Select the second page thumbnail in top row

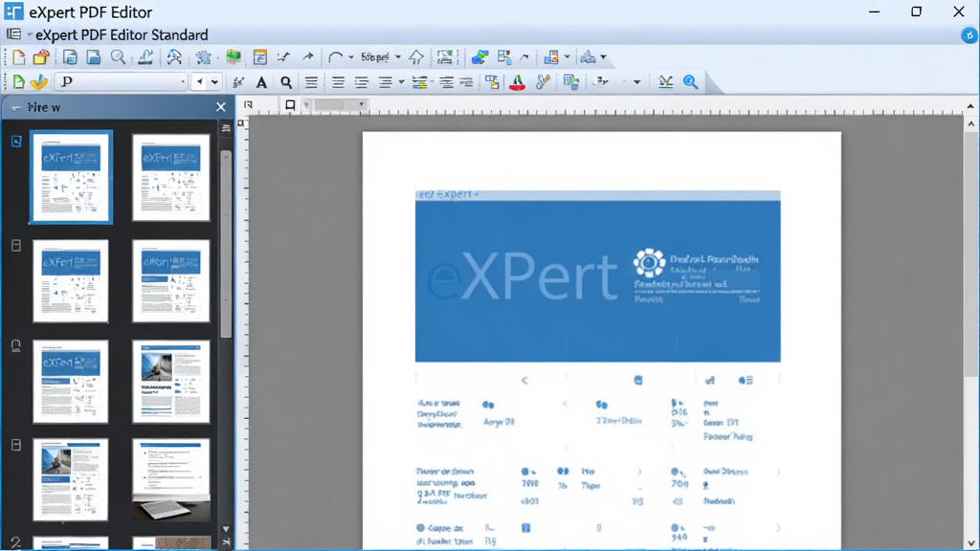point(170,177)
